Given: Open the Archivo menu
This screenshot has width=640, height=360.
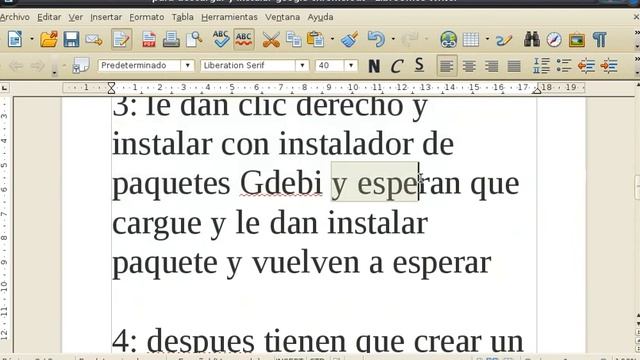Looking at the screenshot, I should [14, 17].
